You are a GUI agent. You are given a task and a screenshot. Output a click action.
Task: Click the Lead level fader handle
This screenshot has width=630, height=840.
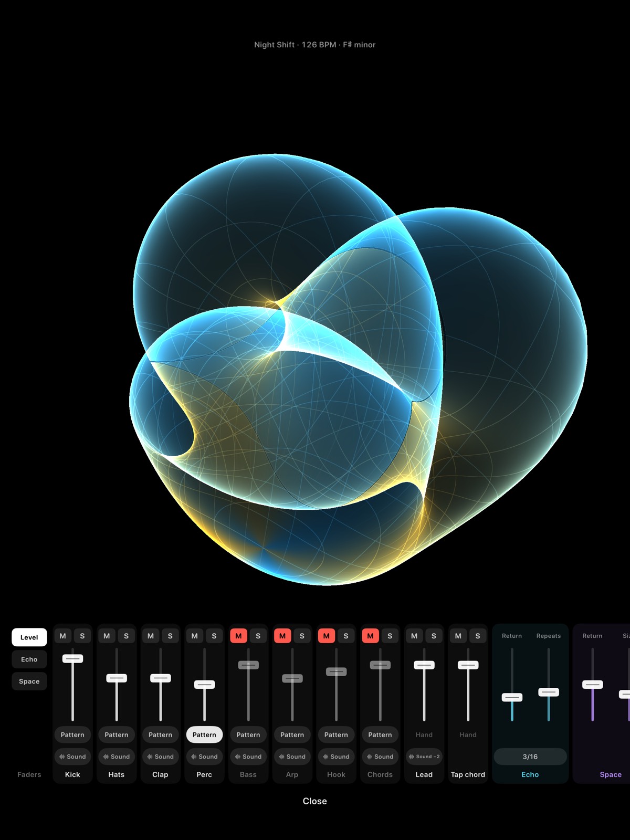tap(424, 665)
